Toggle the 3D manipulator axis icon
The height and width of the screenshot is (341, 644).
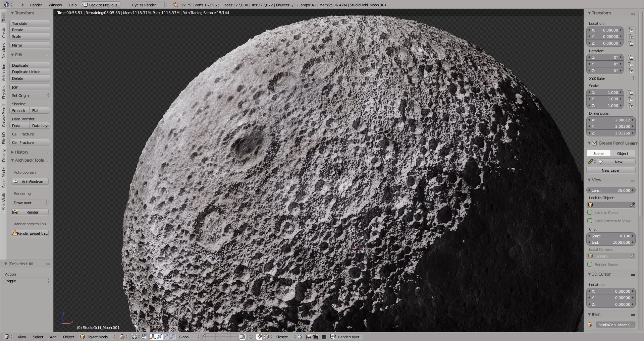point(153,337)
